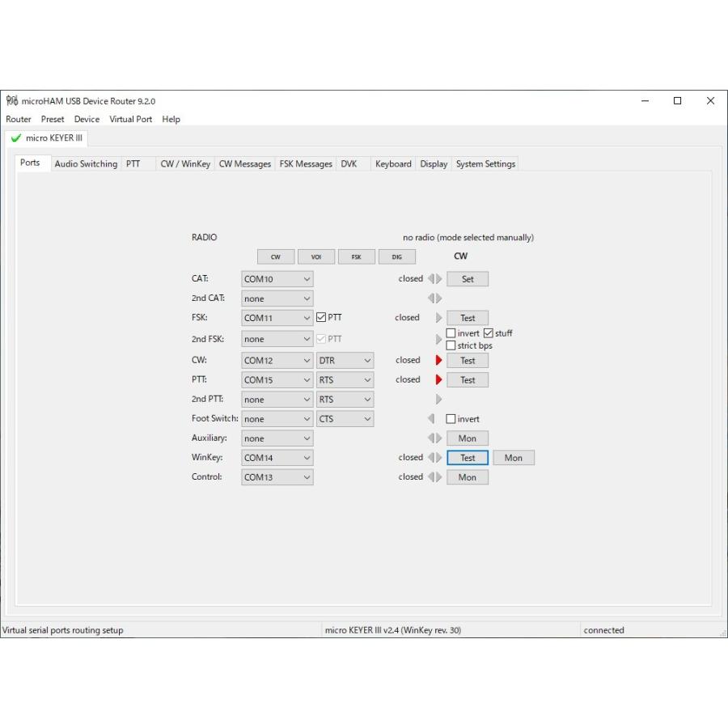The height and width of the screenshot is (728, 728).
Task: Toggle the FSK PTT checkbox
Action: (321, 318)
